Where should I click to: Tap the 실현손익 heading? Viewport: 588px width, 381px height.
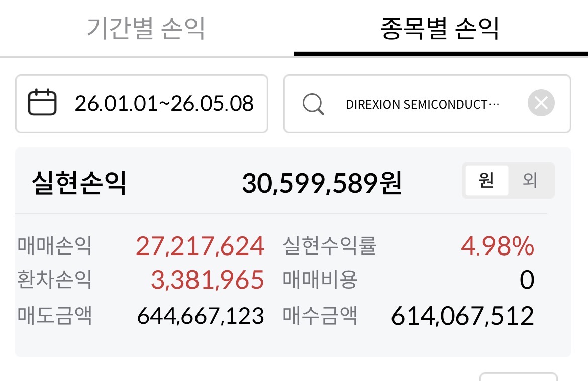point(79,183)
